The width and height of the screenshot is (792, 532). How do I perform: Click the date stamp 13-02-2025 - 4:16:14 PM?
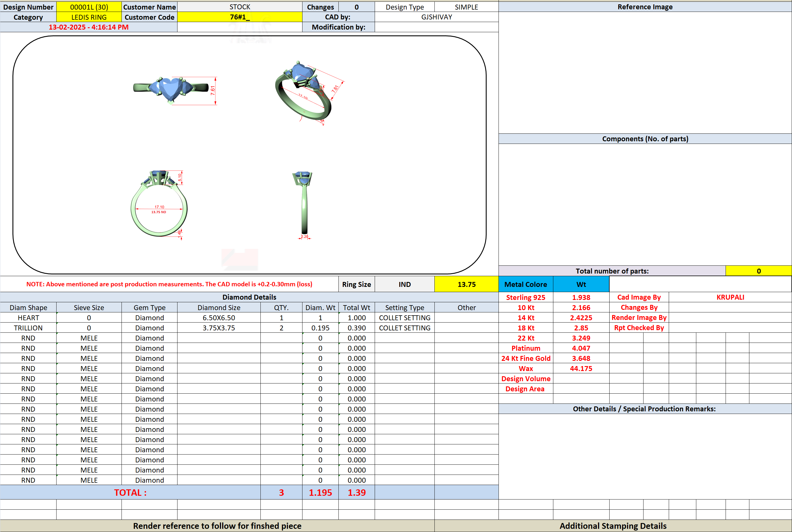(x=88, y=27)
